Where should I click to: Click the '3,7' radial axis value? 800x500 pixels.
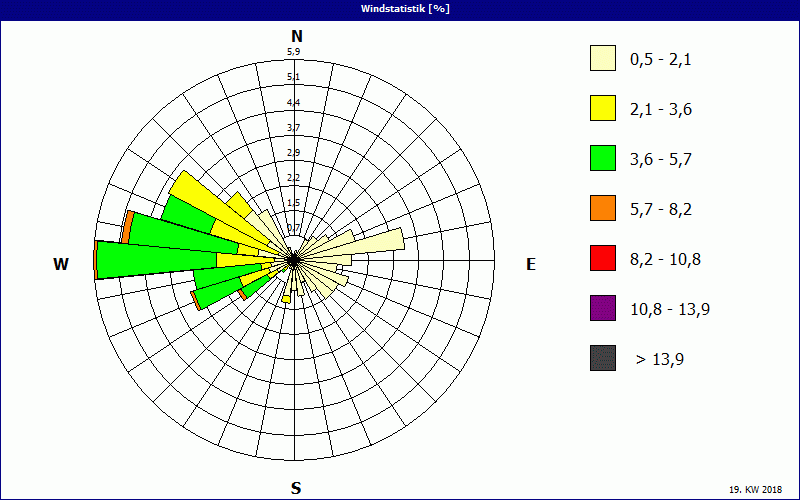click(x=293, y=128)
